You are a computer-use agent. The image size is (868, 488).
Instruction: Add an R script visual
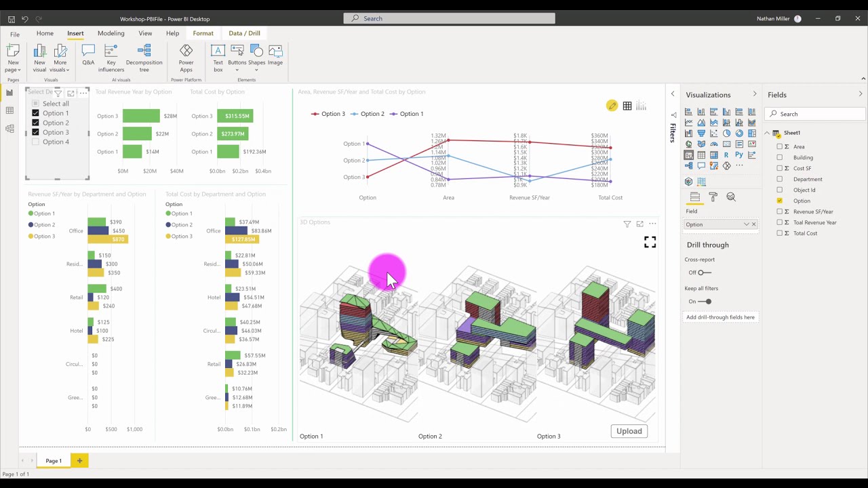[726, 155]
